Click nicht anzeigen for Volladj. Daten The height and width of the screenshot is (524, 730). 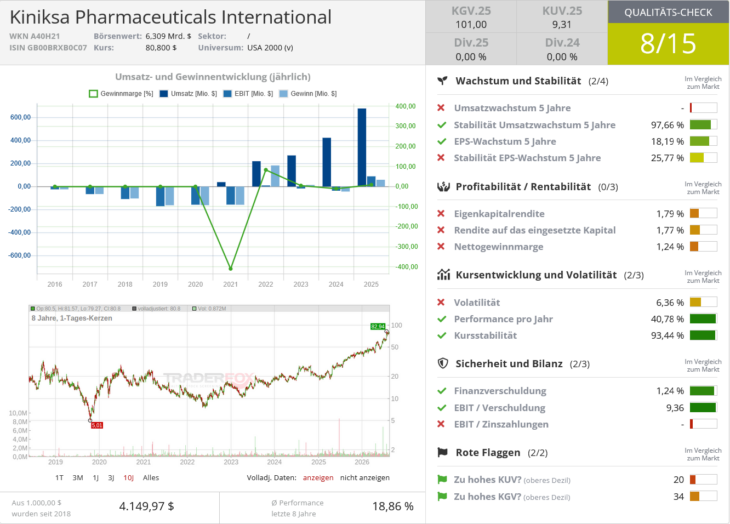(x=365, y=477)
